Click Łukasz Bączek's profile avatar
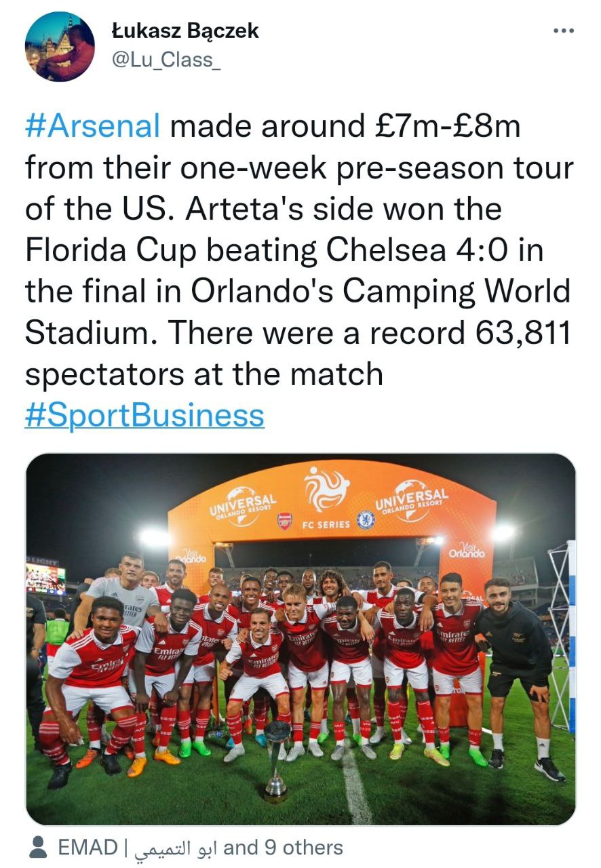This screenshot has width=601, height=868. click(x=60, y=47)
